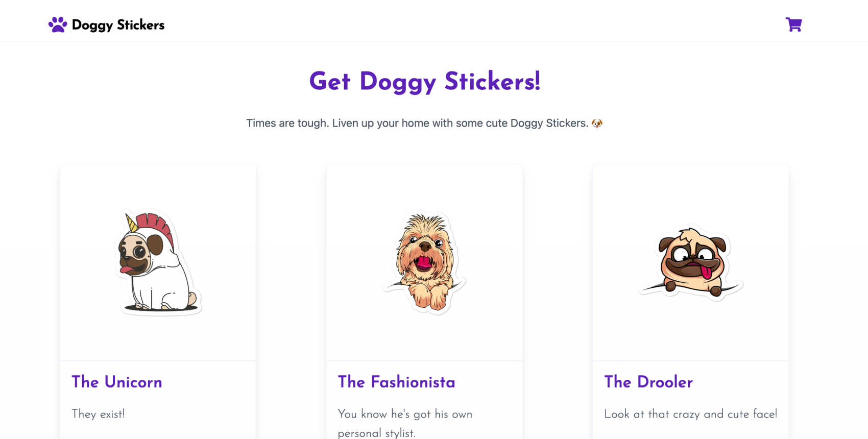Click the Drooler pug's googly eyes
868x439 pixels.
(693, 252)
